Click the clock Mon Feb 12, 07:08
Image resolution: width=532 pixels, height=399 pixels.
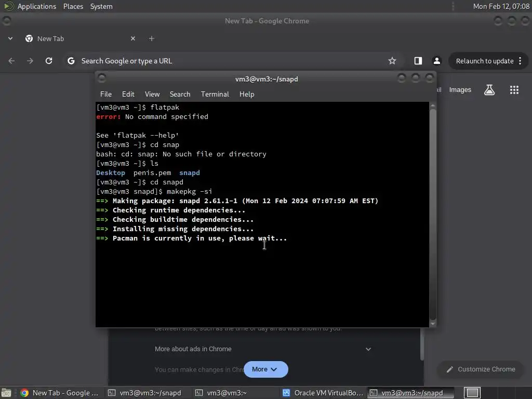click(x=501, y=6)
